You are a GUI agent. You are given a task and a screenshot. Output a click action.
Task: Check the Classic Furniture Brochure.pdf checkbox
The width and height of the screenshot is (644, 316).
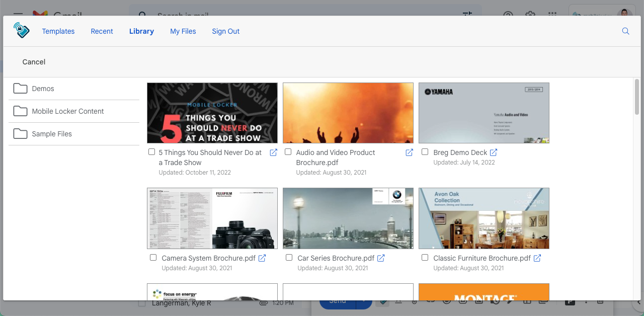[x=425, y=258]
